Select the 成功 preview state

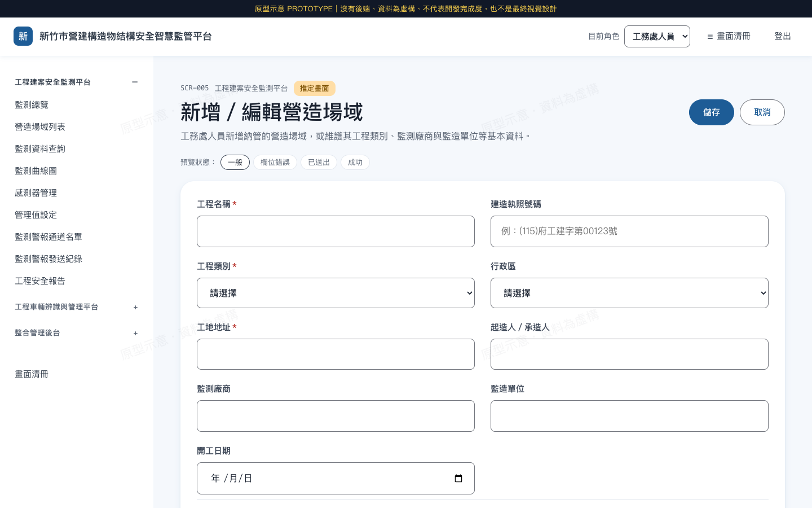click(x=355, y=163)
